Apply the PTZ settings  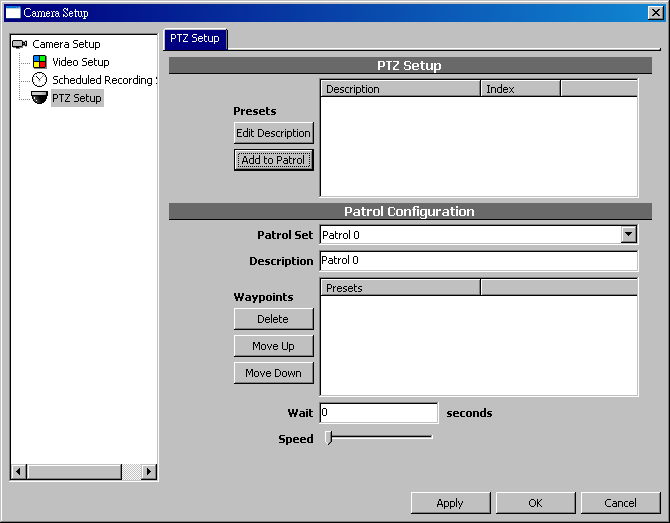450,503
